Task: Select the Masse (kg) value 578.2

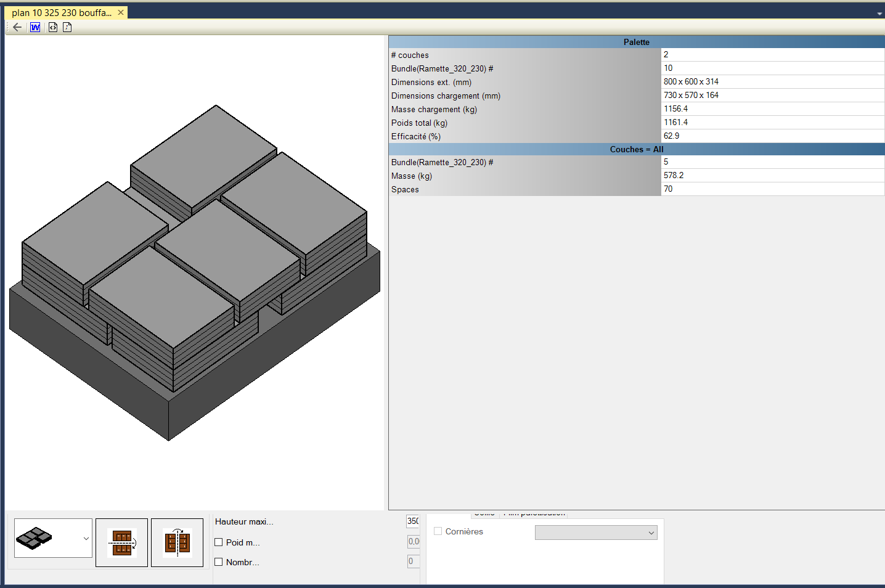Action: 773,176
